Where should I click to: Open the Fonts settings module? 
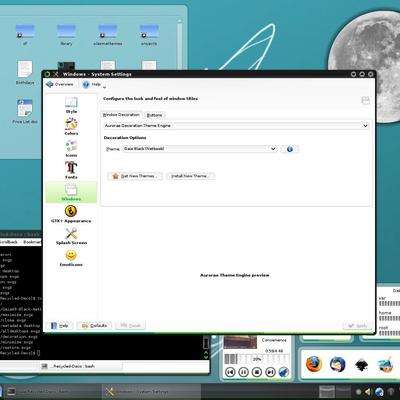click(71, 171)
